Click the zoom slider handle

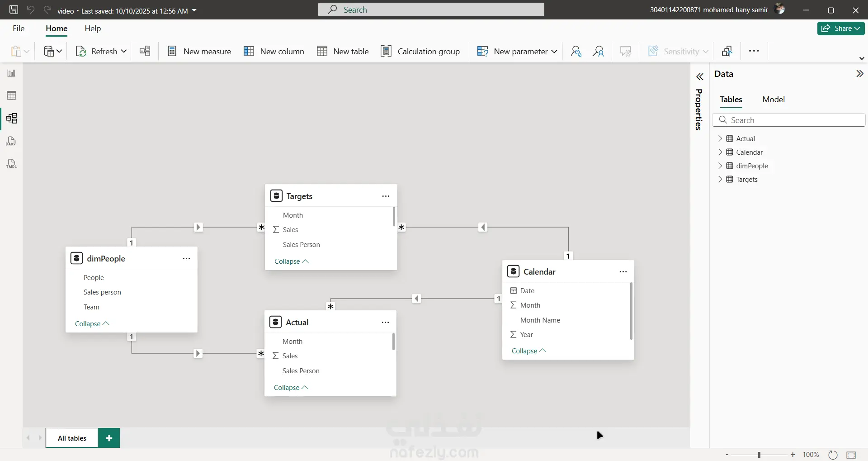(x=759, y=455)
